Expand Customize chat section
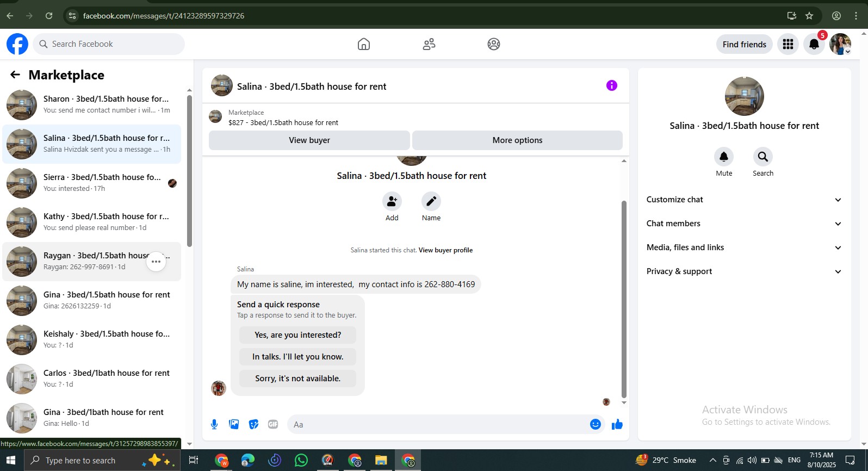Screen dimensions: 868x471 744,200
